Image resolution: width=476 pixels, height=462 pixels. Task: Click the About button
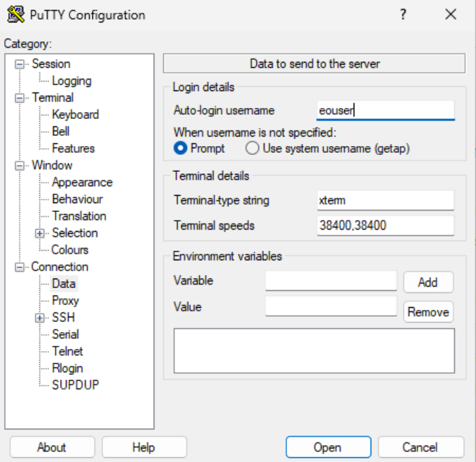pyautogui.click(x=52, y=447)
